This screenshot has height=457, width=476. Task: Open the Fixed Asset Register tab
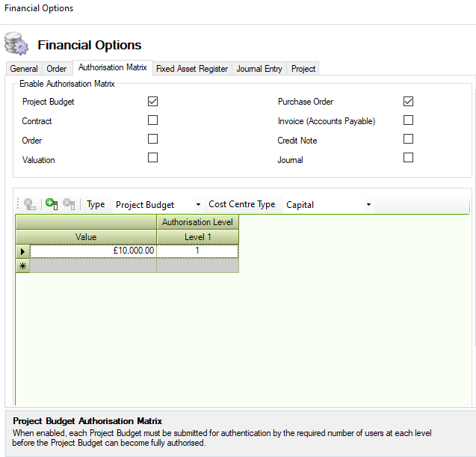(x=192, y=69)
